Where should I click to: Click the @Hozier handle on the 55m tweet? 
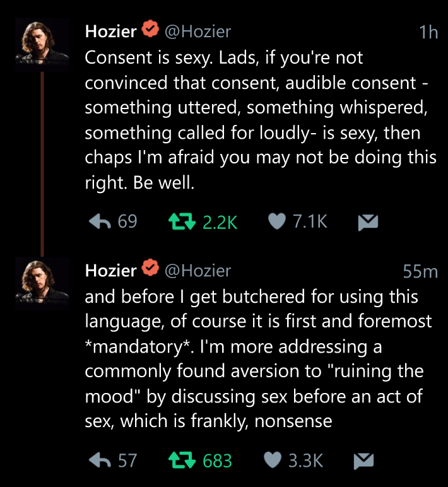click(x=197, y=271)
